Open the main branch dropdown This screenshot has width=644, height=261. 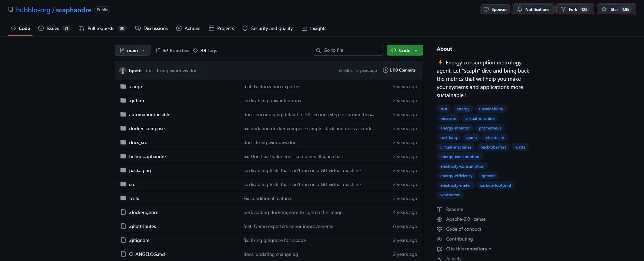click(x=132, y=50)
